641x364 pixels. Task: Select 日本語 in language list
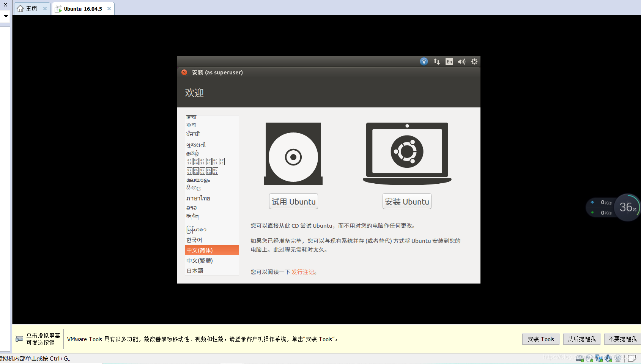tap(212, 271)
